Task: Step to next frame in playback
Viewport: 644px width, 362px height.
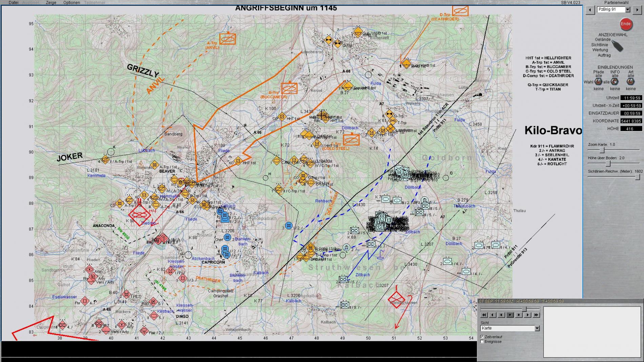Action: tap(519, 315)
